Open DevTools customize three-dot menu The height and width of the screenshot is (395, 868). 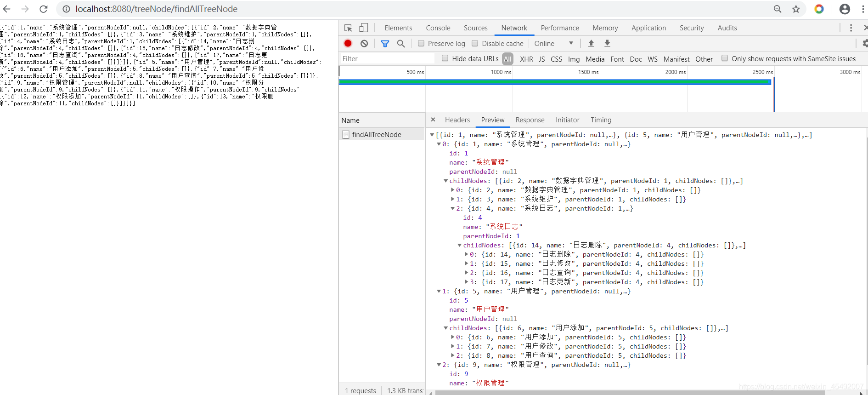click(851, 28)
